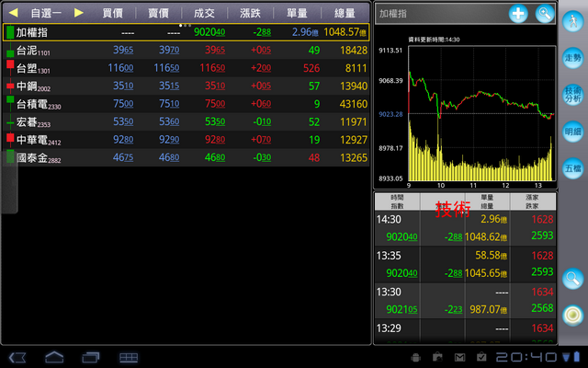The image size is (588, 368).
Task: Select 中華電 2412 stock row
Action: tap(186, 140)
